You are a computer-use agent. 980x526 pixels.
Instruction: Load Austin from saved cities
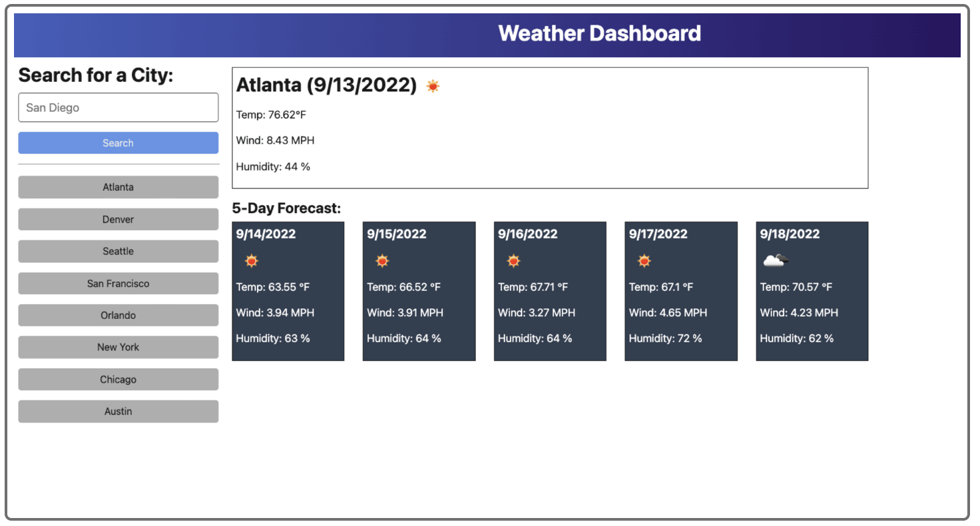pos(119,411)
